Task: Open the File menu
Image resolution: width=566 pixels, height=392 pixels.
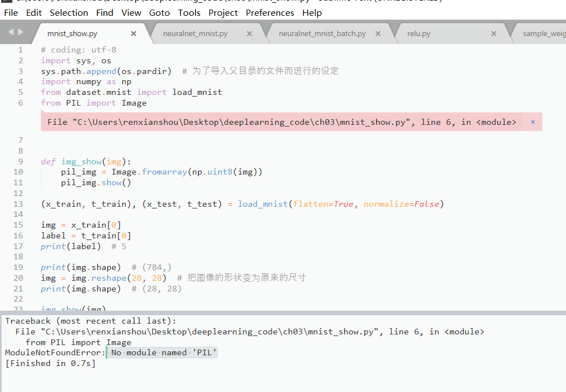Action: 11,12
